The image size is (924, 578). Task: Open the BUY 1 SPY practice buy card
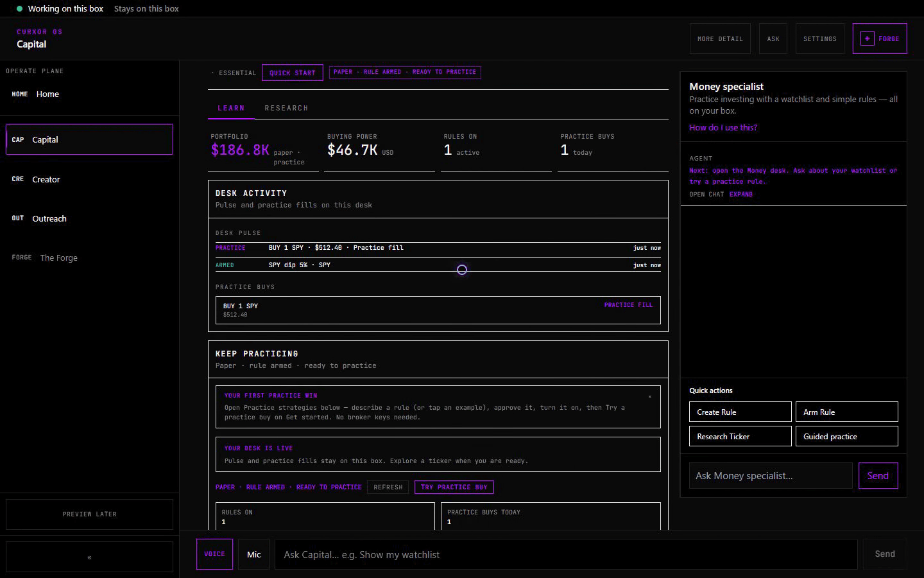[x=438, y=310]
